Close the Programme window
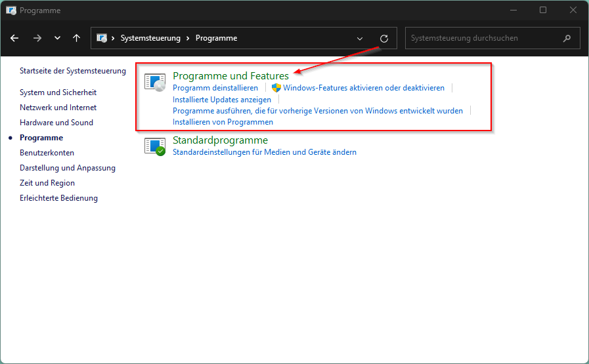The width and height of the screenshot is (589, 364). coord(573,10)
